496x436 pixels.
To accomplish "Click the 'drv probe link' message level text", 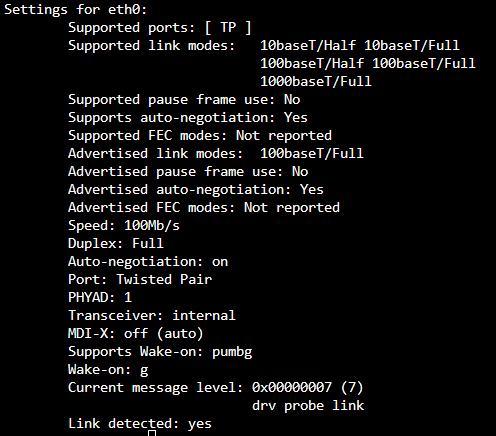I will click(308, 405).
